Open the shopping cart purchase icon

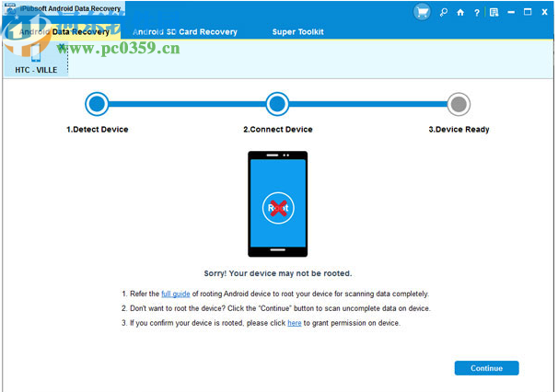(422, 13)
